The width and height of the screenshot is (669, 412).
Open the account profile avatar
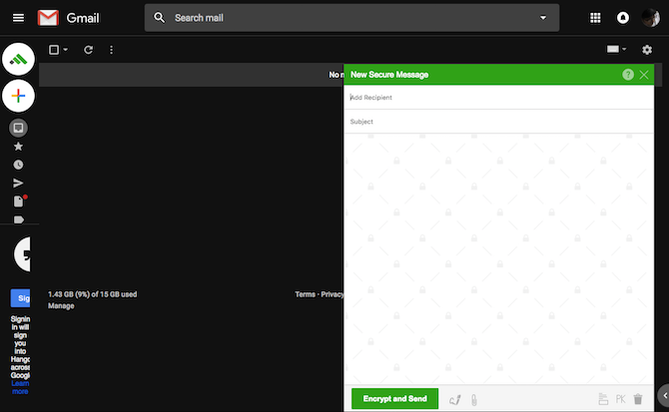tap(650, 17)
